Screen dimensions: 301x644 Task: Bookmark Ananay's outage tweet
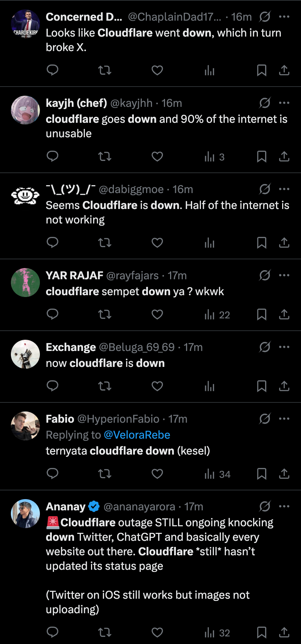(262, 632)
